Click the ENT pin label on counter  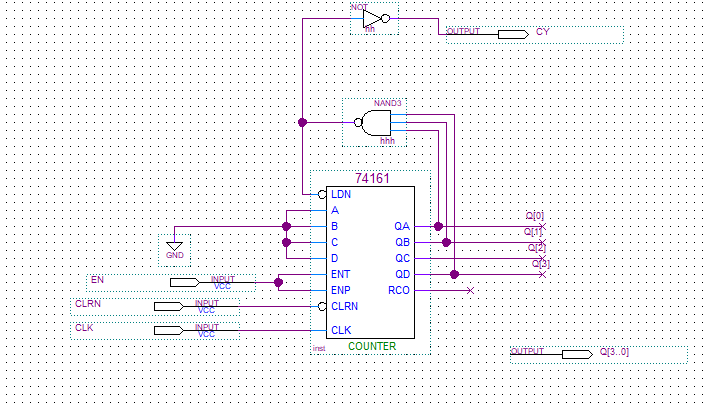340,274
